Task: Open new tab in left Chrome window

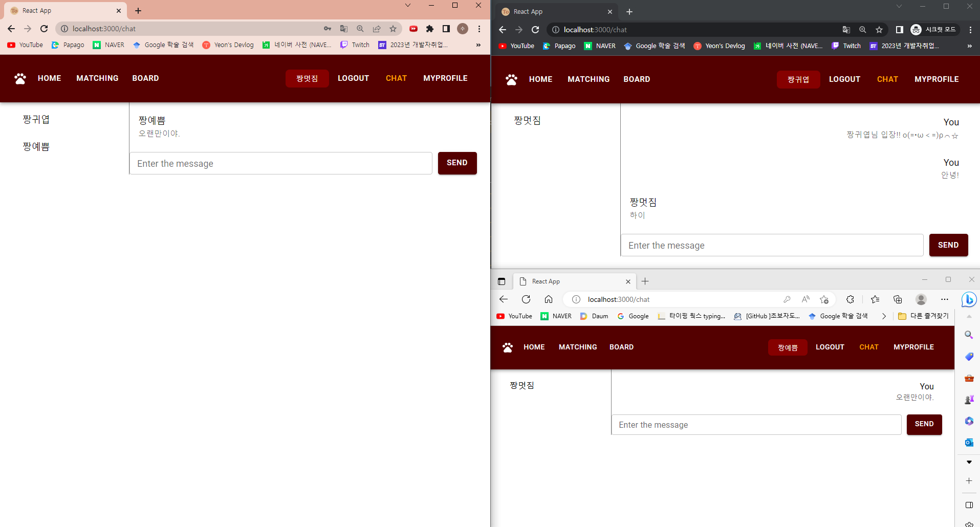Action: [x=138, y=11]
